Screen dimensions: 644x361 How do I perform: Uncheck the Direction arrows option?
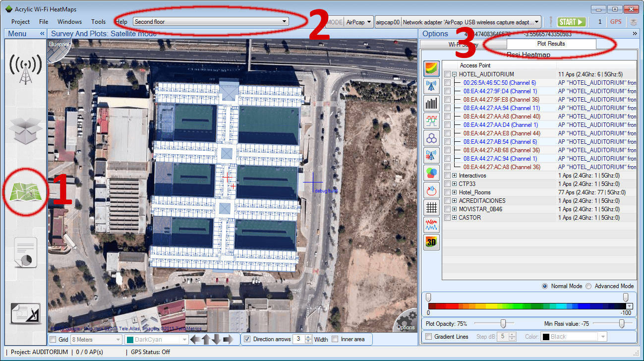247,339
